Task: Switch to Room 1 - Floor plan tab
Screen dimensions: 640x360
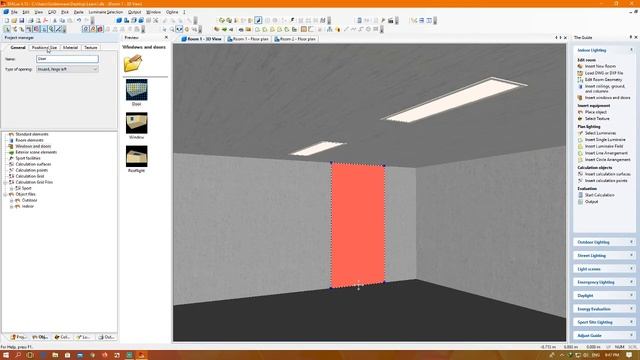Action: 248,39
